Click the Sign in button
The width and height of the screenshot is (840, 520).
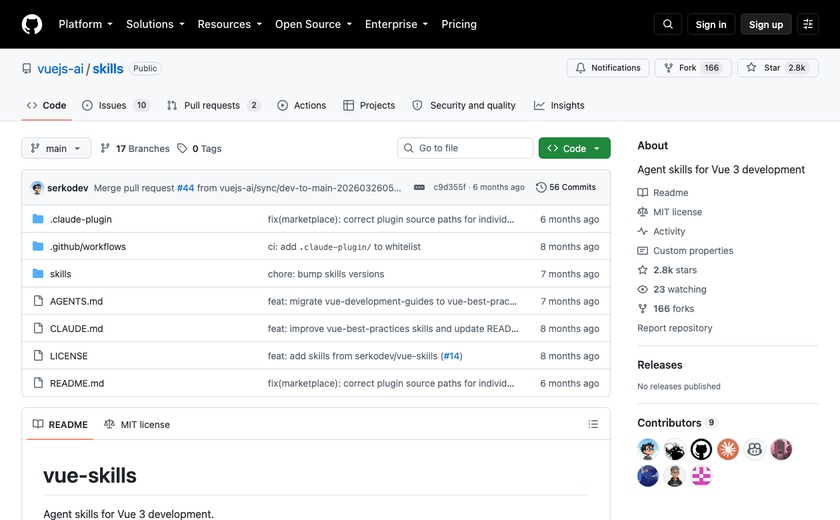point(711,24)
